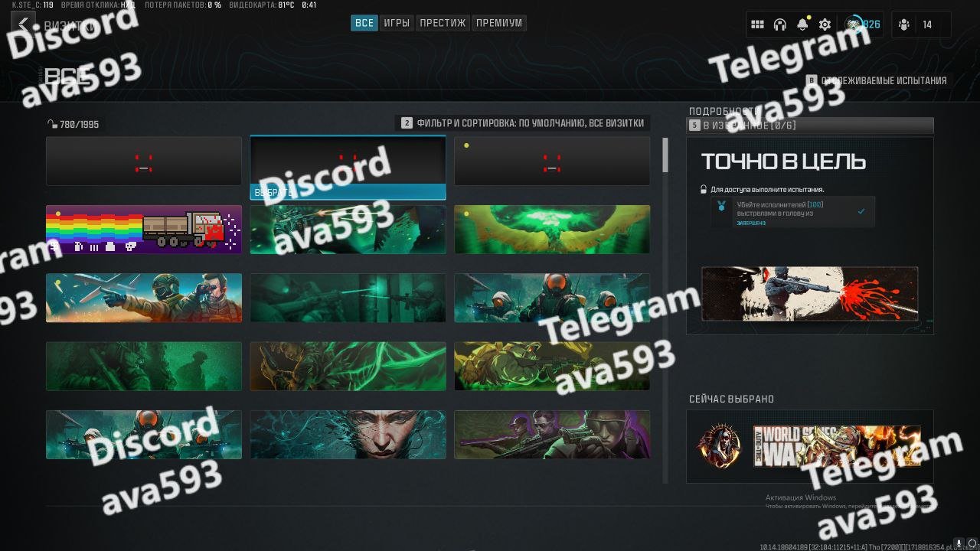Switch to the ИГРЫ tab
This screenshot has width=980, height=551.
(397, 23)
